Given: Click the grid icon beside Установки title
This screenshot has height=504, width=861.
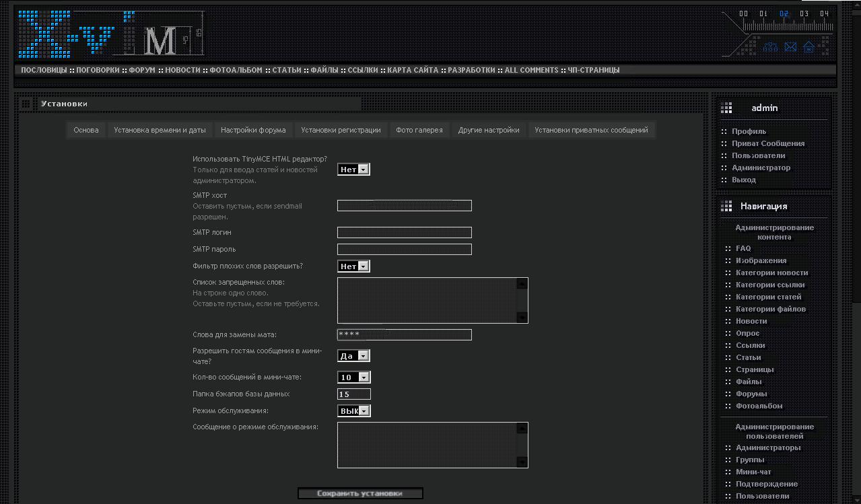Looking at the screenshot, I should [x=26, y=104].
